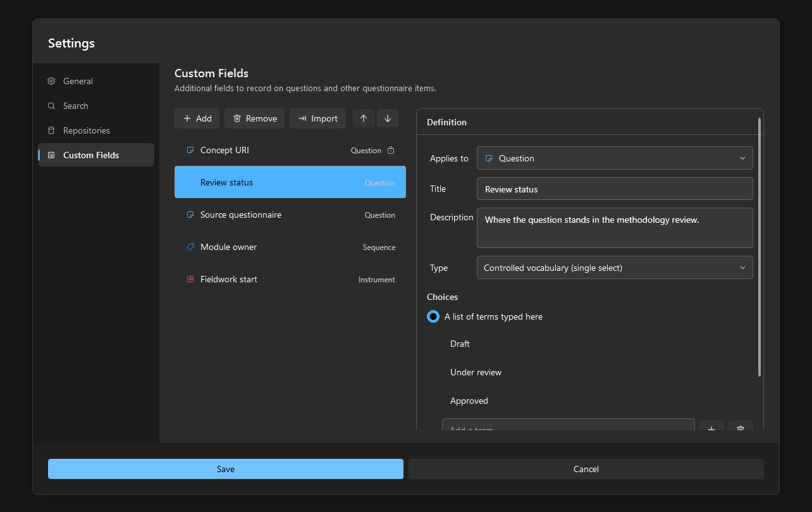
Task: Click the instrument icon beside Fieldwork start
Action: (x=190, y=279)
